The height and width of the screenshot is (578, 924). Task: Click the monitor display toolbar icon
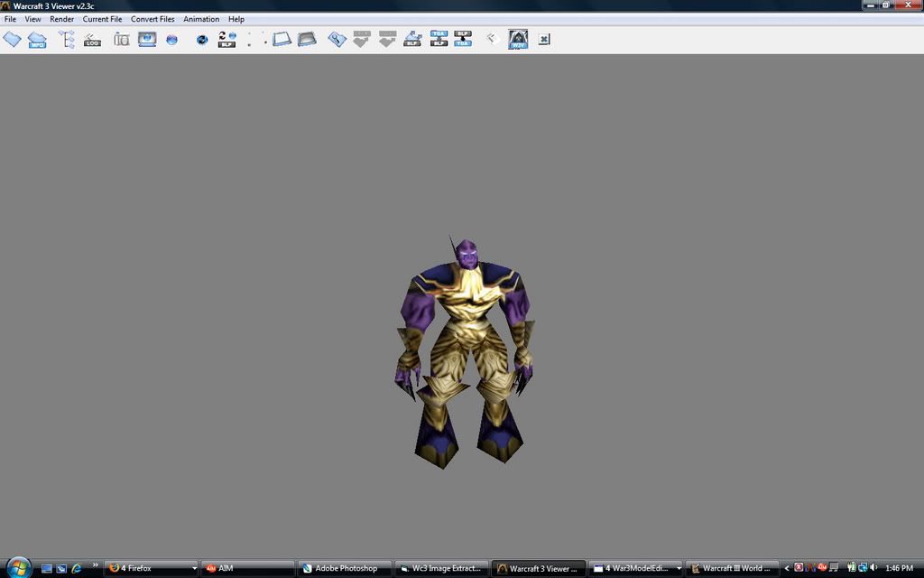(x=147, y=39)
